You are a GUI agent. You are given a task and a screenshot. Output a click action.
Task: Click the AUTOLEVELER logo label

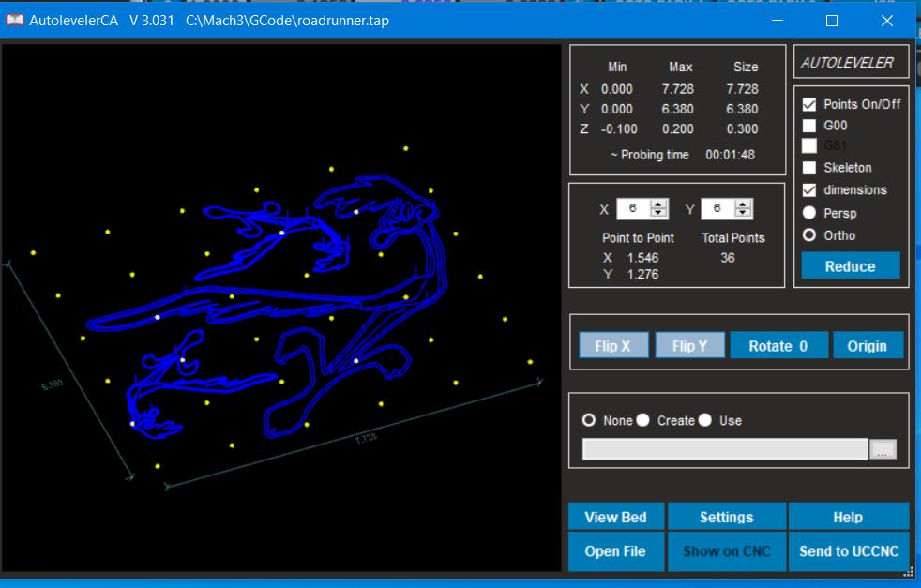[x=847, y=63]
